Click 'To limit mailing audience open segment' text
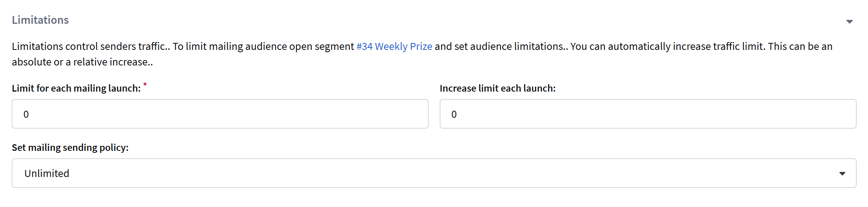The width and height of the screenshot is (868, 207). click(x=263, y=46)
